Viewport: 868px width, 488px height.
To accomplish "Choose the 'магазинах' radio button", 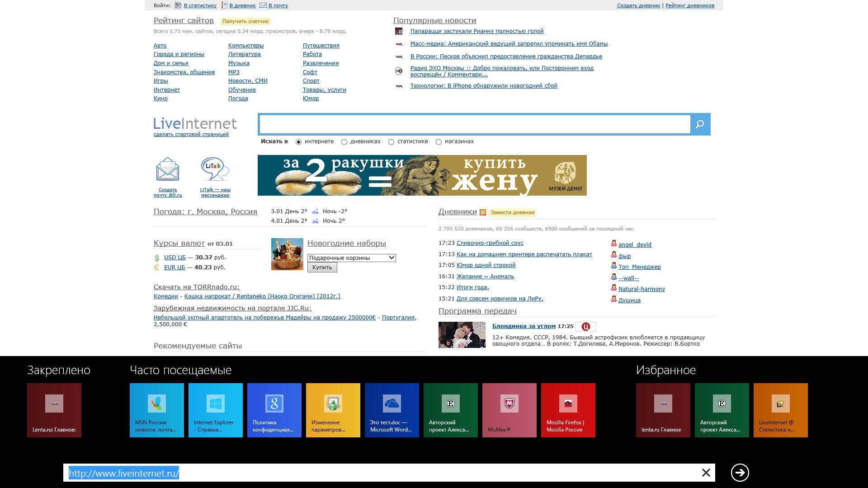I will 439,142.
